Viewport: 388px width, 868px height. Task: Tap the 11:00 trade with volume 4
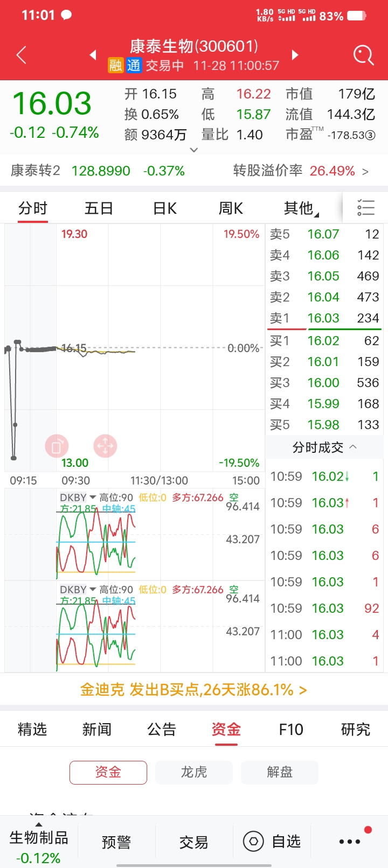(x=324, y=635)
